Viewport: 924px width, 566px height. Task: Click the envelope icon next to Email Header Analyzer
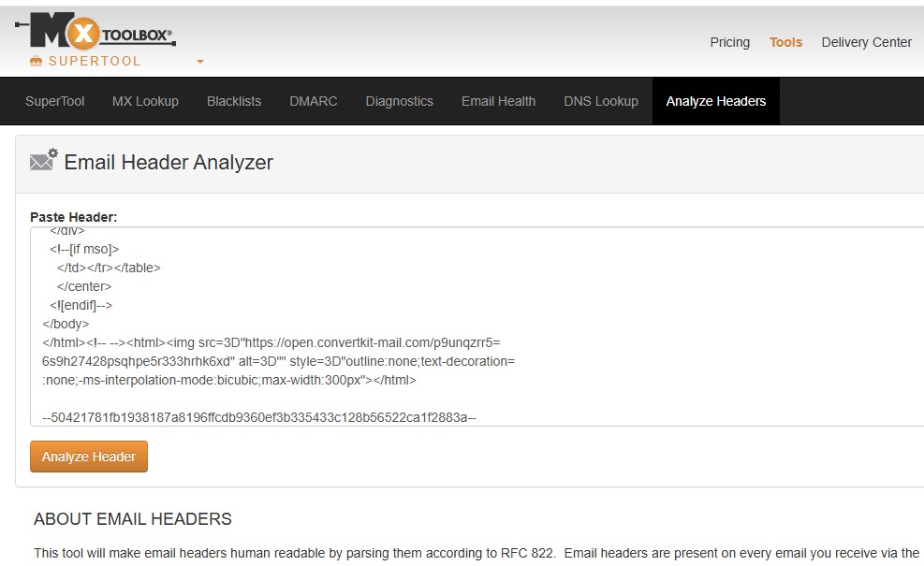click(x=44, y=160)
